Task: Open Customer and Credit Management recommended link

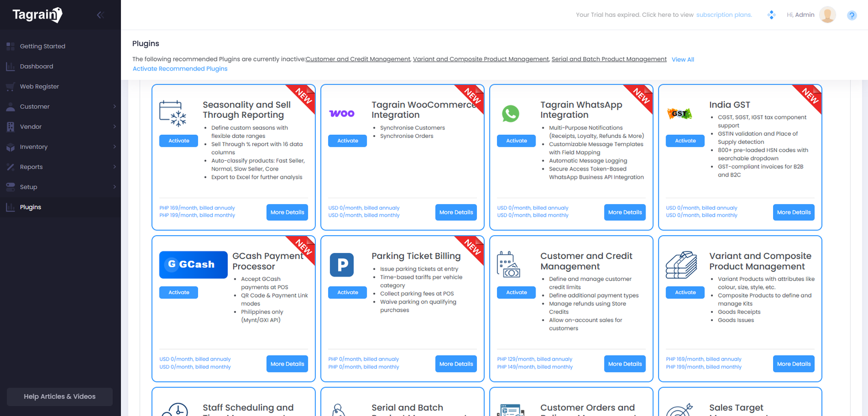Action: 358,59
